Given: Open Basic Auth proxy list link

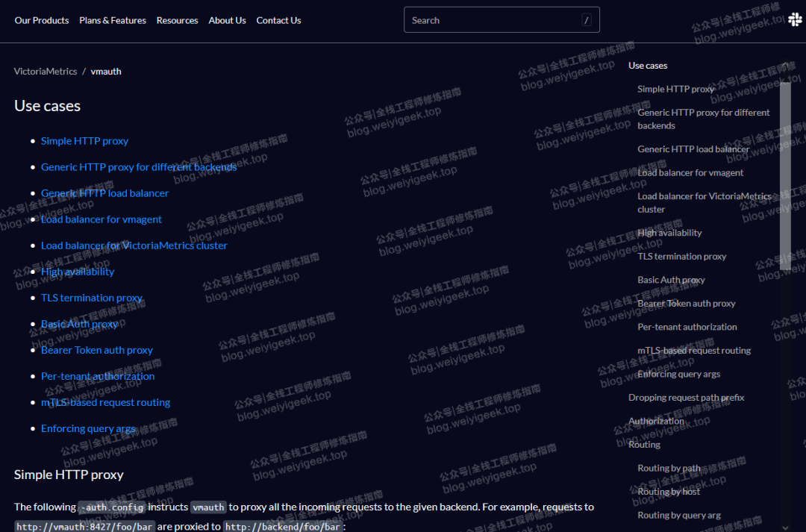Looking at the screenshot, I should [x=80, y=325].
